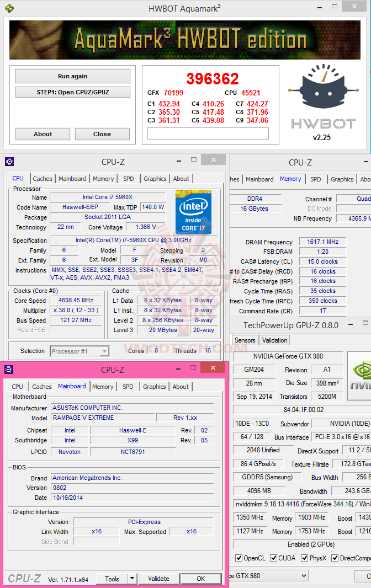Click the Bus Speed 121.27 MHz value
Screen dimensions: 371x588
click(76, 320)
